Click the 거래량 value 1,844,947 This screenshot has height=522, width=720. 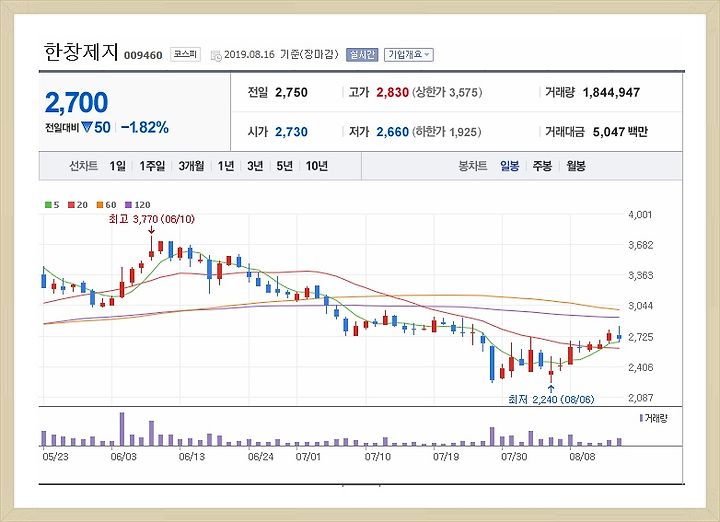611,93
